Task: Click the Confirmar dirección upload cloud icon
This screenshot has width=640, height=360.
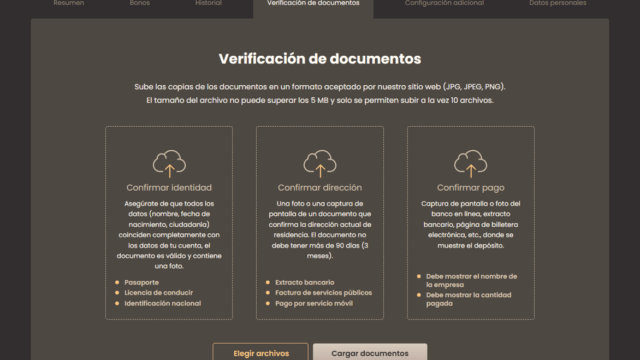Action: coord(320,164)
